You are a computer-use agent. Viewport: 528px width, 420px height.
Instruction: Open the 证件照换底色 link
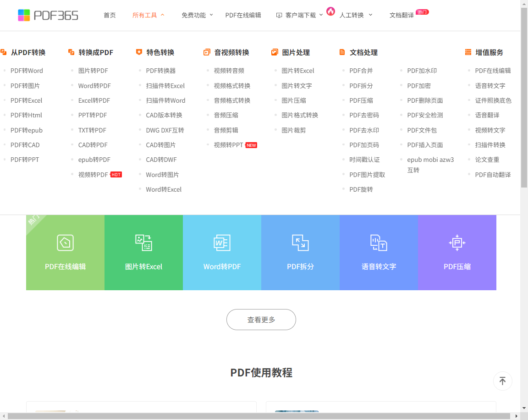pyautogui.click(x=493, y=100)
